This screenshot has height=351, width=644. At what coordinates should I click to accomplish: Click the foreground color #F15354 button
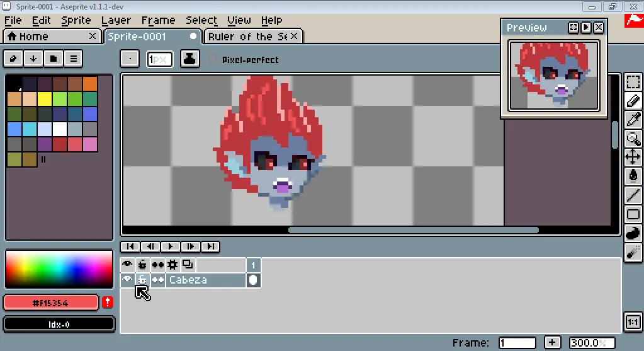coord(50,303)
